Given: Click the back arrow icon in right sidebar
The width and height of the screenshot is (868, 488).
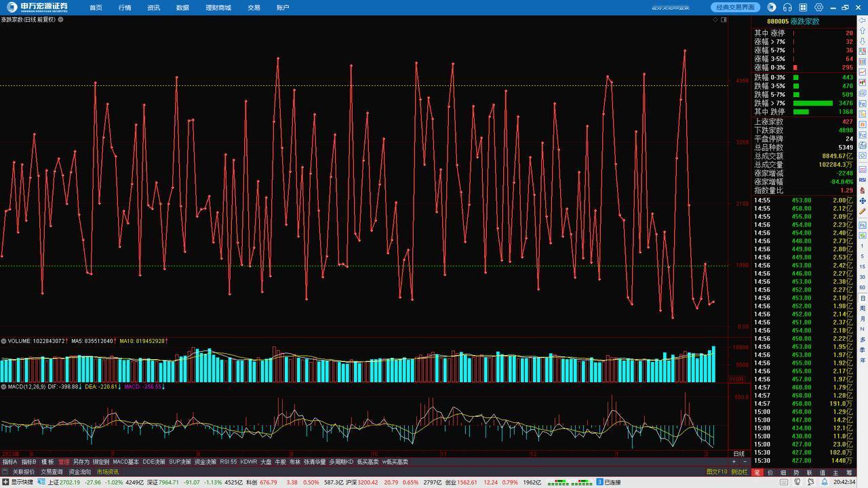Looking at the screenshot, I should 863,20.
